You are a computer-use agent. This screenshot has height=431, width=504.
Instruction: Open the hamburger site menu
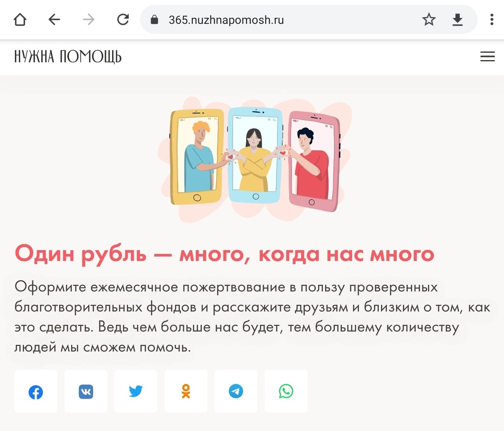(x=487, y=57)
